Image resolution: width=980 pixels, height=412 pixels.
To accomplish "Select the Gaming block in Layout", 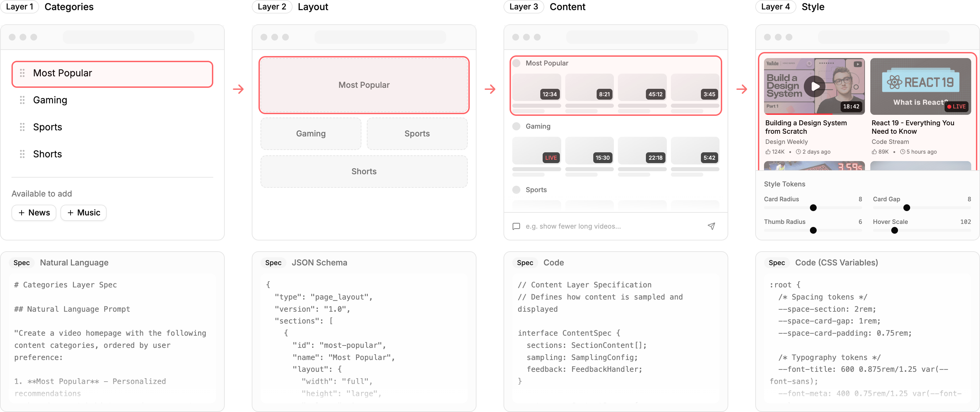I will pos(310,134).
